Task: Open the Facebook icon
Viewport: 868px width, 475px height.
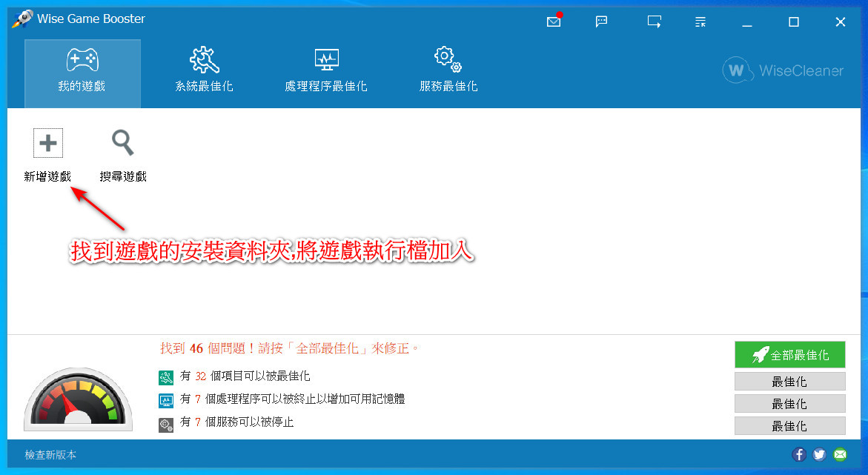Action: click(x=799, y=454)
